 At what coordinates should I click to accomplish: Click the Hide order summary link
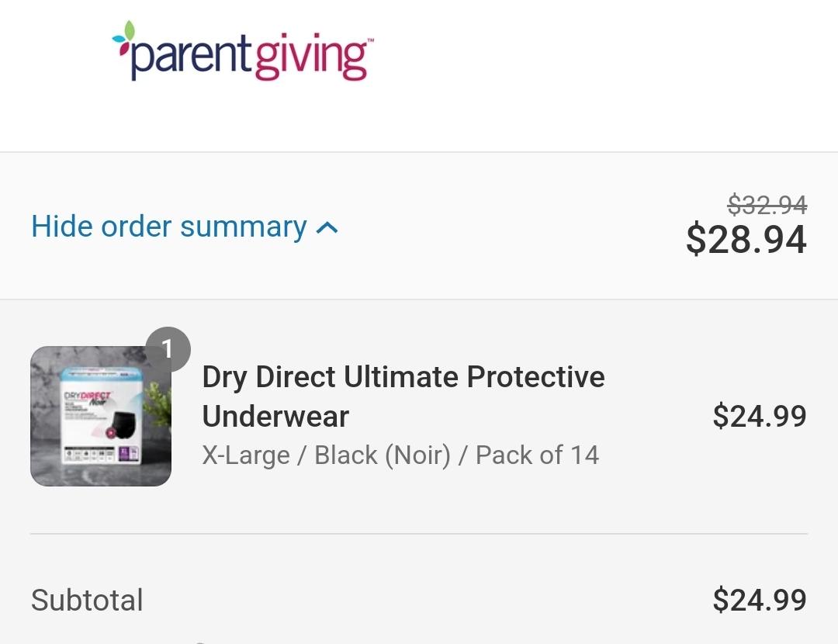pos(185,227)
